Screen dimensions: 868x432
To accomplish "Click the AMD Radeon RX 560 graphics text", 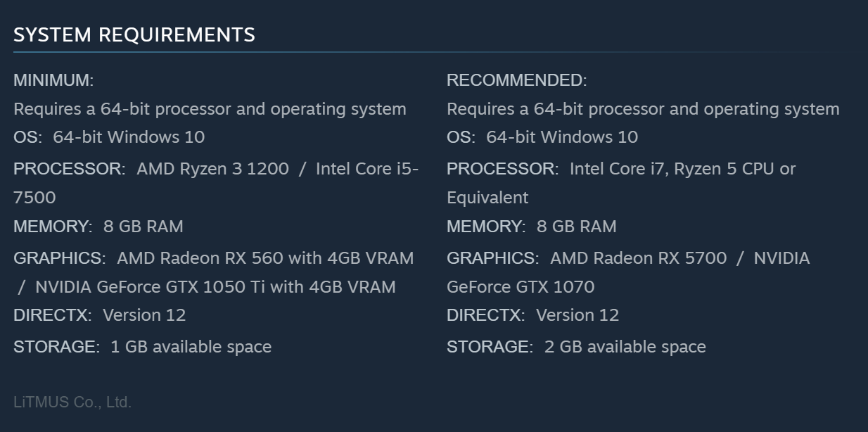I will coord(264,258).
